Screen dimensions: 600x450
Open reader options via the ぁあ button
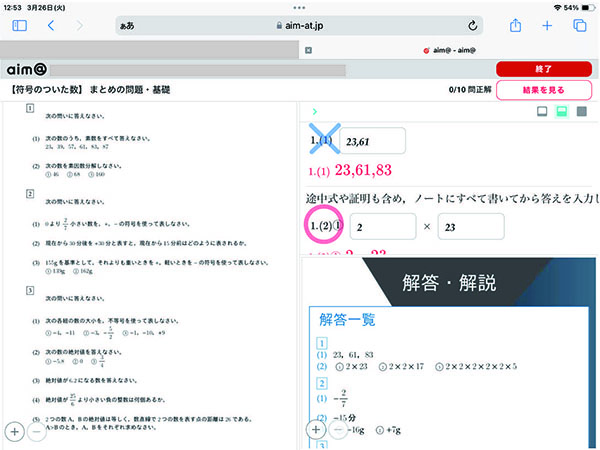coord(127,26)
